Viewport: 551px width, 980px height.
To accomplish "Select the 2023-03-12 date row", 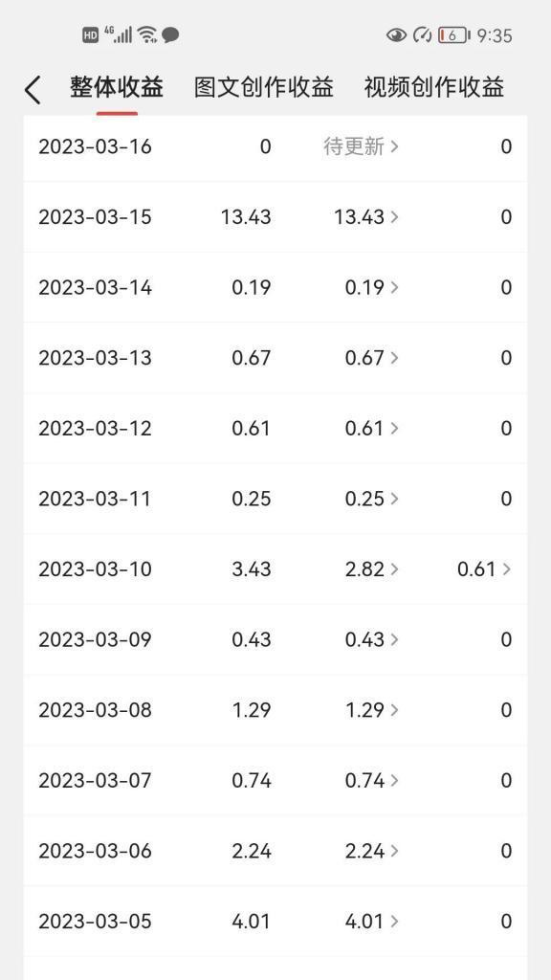I will (275, 428).
